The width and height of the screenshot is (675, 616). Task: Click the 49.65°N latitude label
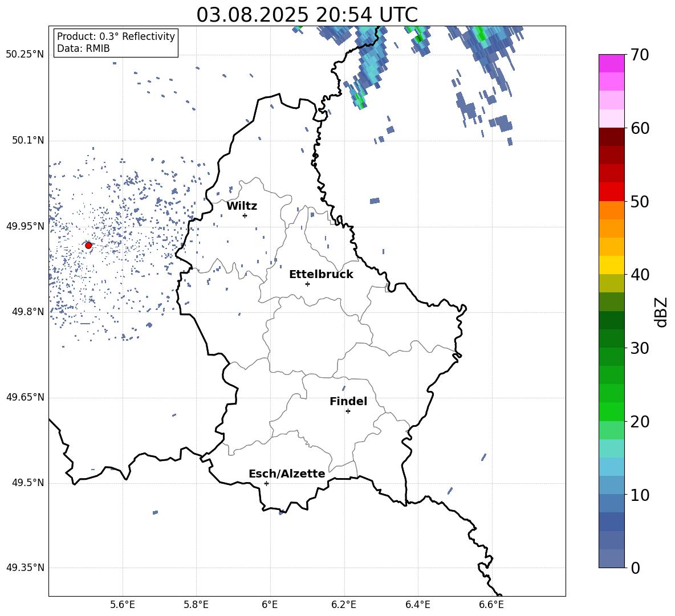click(x=25, y=397)
